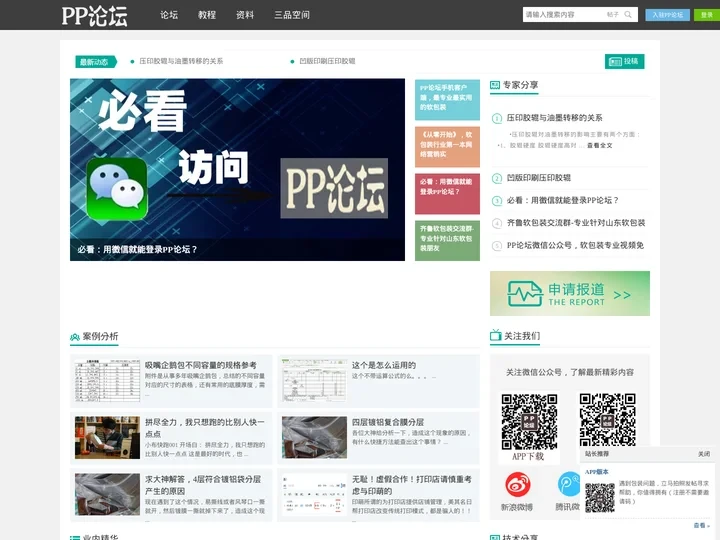Click the number 1 circle icon
This screenshot has height=540, width=720.
[497, 118]
